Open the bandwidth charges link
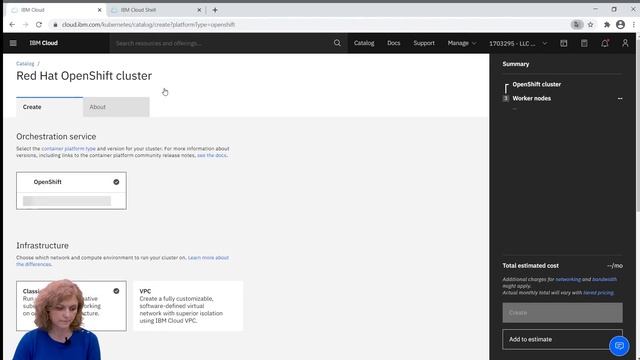This screenshot has height=360, width=640. pyautogui.click(x=604, y=280)
